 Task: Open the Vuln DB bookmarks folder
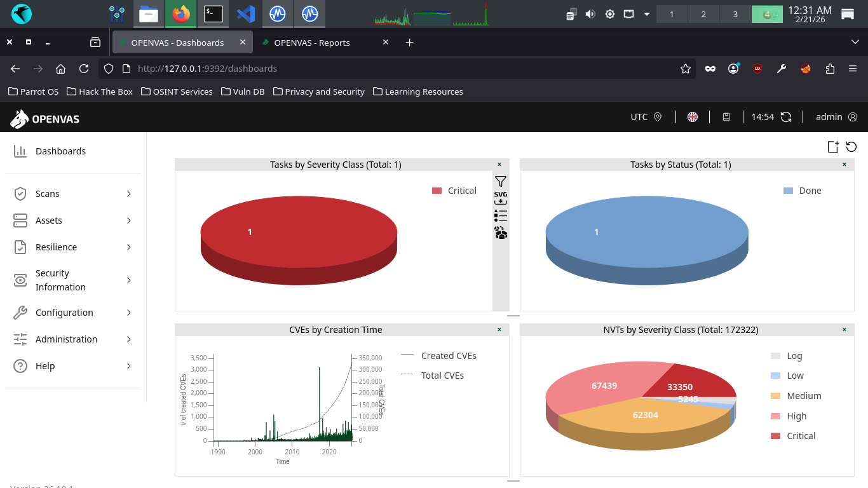(x=243, y=91)
